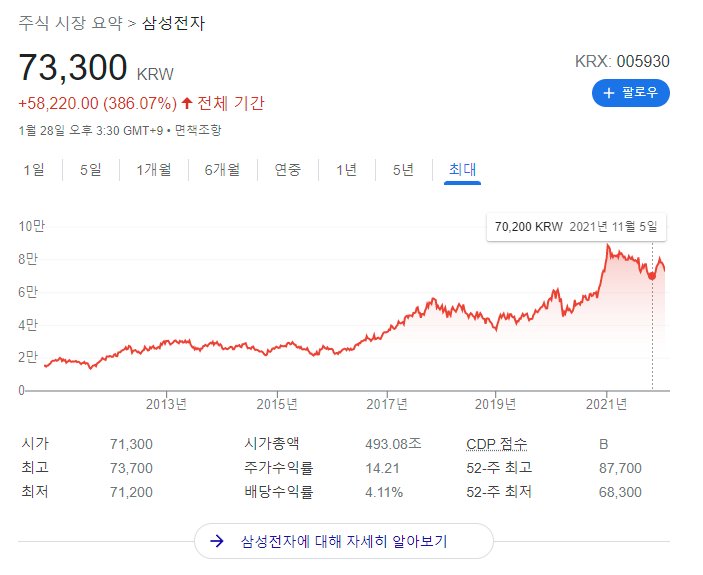Click the 삼성전자에 대해 자세히 알아보기 button
This screenshot has height=575, width=703.
coord(344,541)
